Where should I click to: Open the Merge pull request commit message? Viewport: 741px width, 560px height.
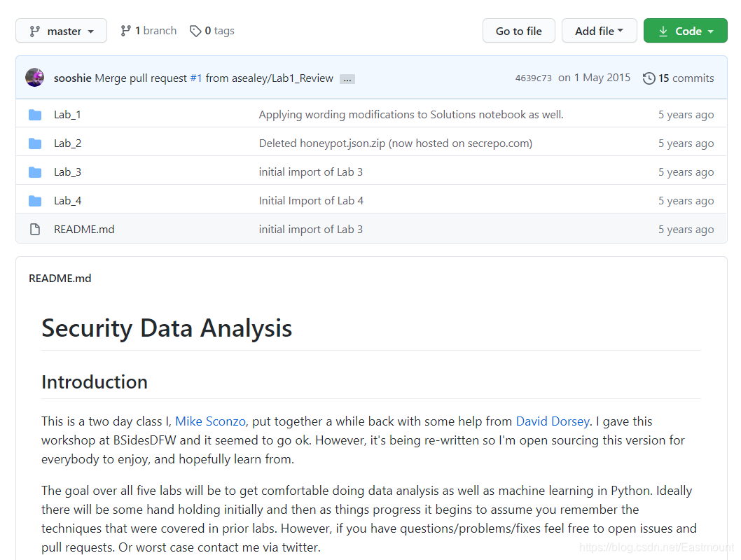[141, 78]
